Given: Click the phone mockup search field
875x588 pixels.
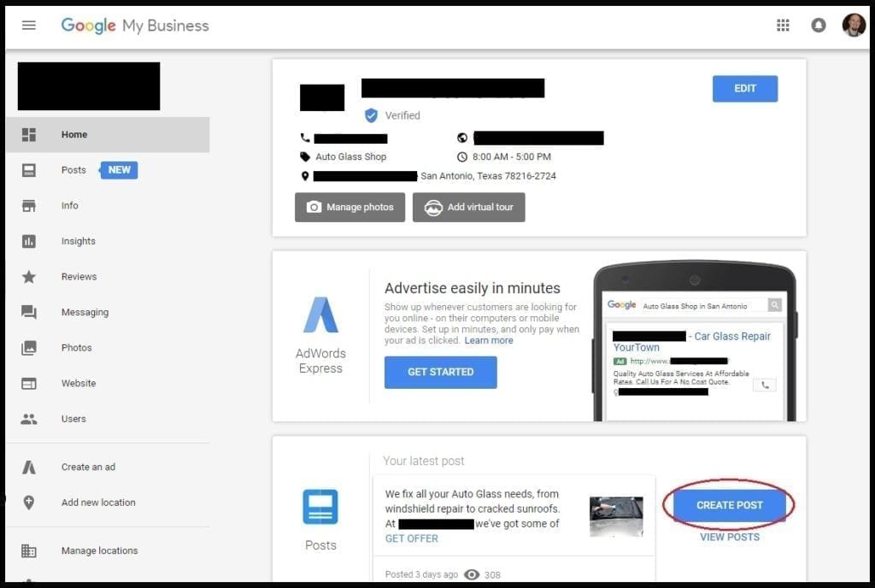Looking at the screenshot, I should [x=704, y=306].
